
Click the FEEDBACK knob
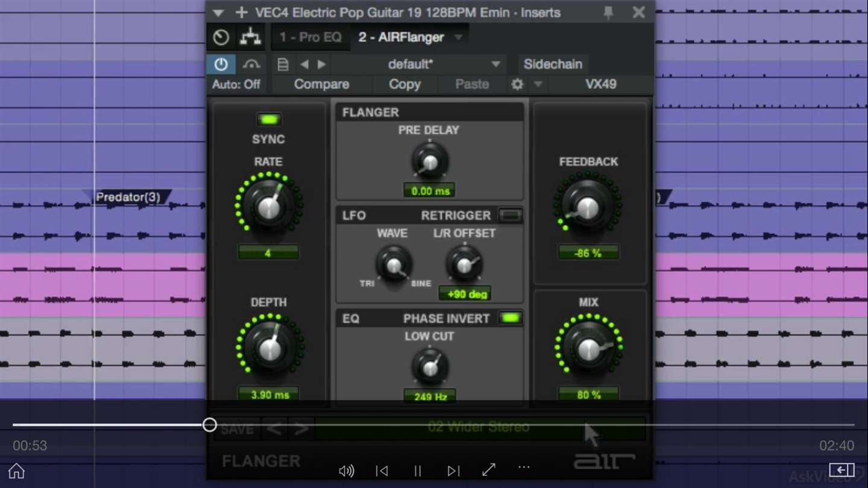(588, 207)
